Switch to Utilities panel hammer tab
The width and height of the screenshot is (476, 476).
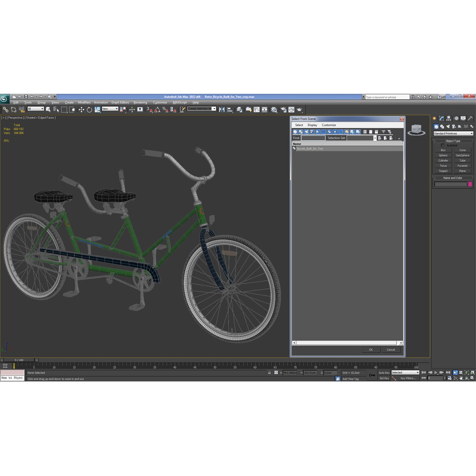click(470, 119)
